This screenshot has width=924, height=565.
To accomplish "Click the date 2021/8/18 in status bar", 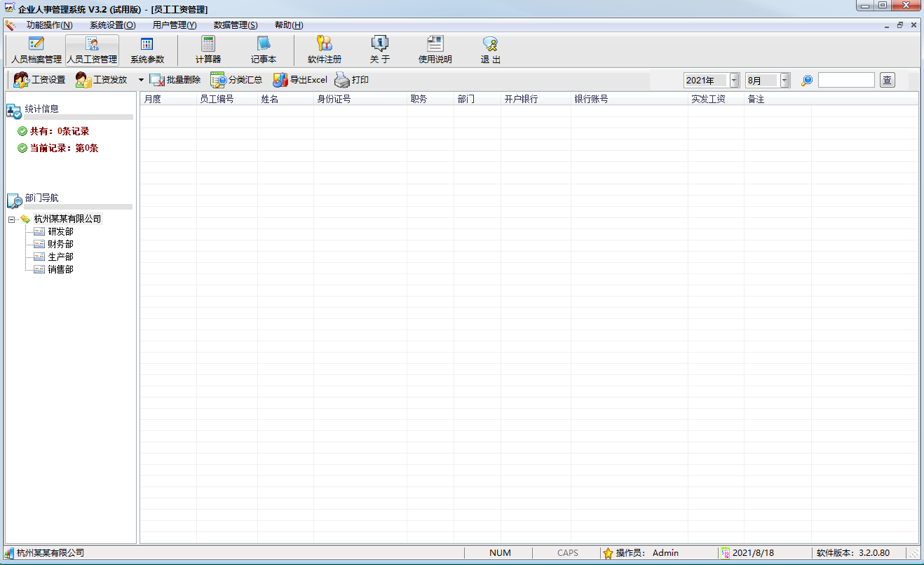I will pos(753,553).
